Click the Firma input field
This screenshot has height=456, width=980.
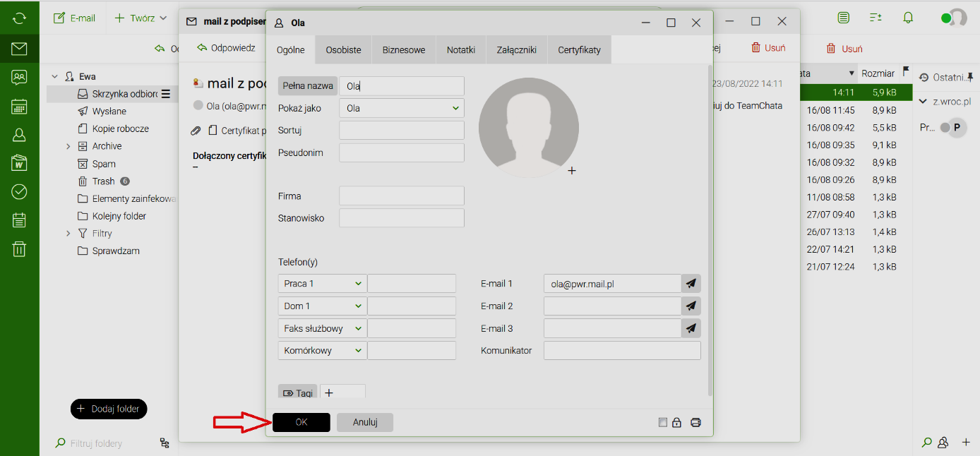[x=402, y=196]
